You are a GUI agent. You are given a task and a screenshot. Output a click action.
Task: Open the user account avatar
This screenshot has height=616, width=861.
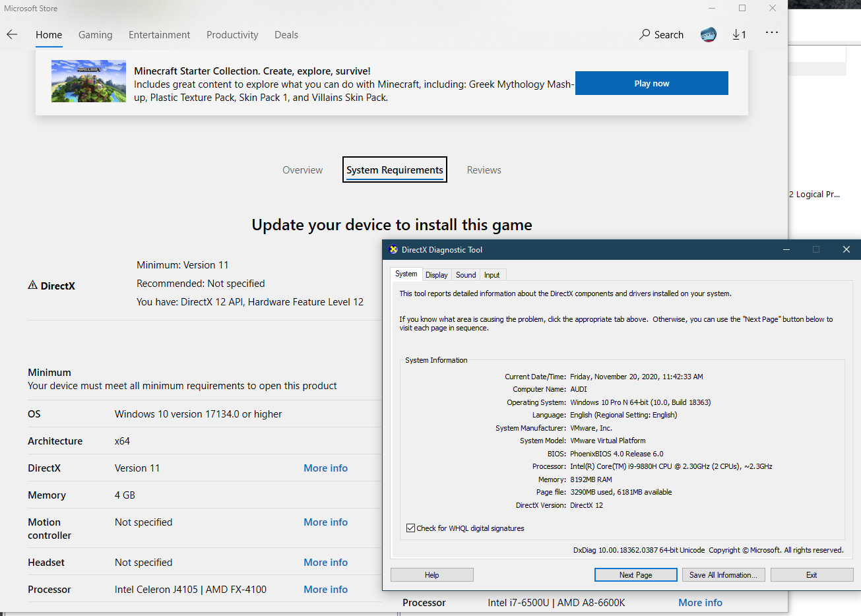[709, 34]
